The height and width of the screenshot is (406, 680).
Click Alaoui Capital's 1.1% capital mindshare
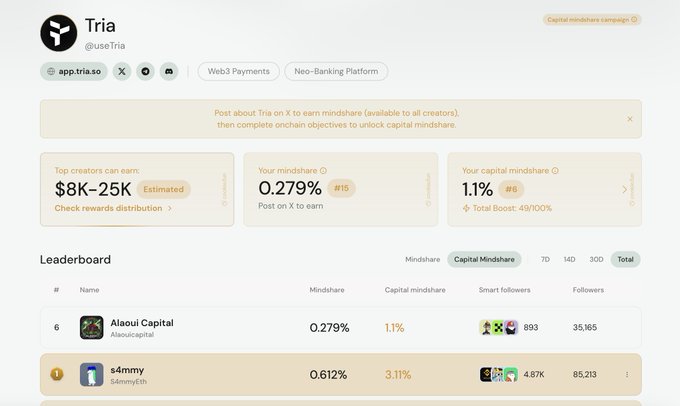coord(394,327)
